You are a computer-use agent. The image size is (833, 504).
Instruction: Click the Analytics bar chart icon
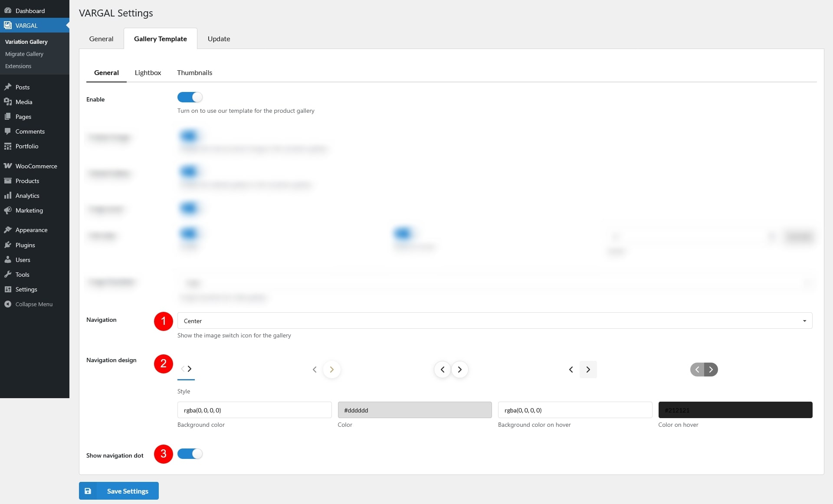[8, 195]
